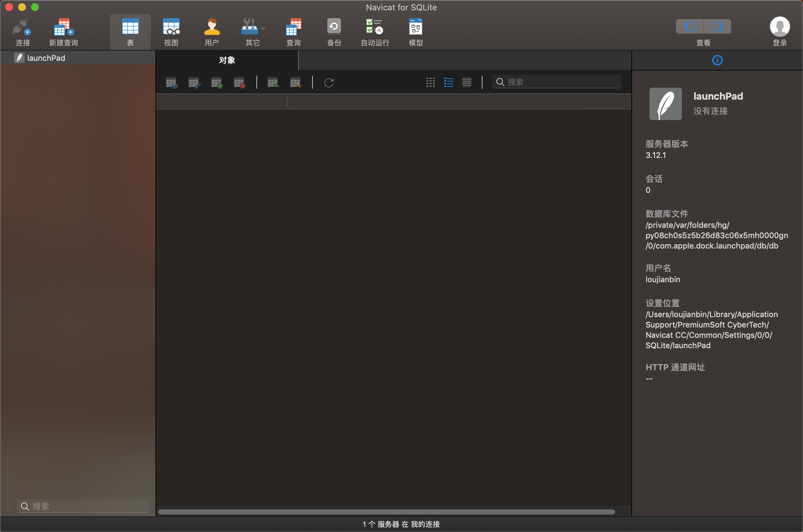Refresh the object list
The height and width of the screenshot is (532, 803).
pyautogui.click(x=329, y=83)
